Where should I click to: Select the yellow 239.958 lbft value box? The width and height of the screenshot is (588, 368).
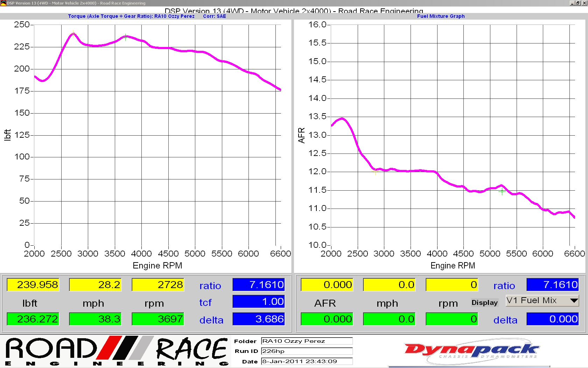[x=33, y=285]
